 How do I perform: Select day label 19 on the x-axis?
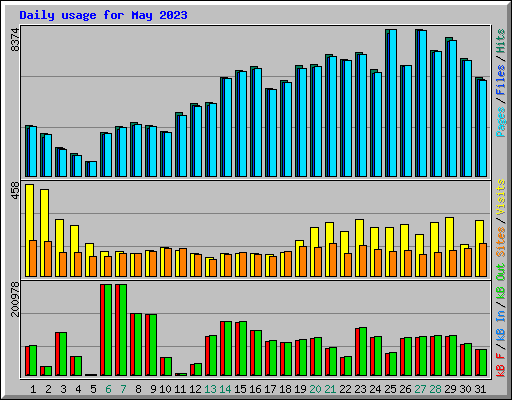(x=300, y=389)
